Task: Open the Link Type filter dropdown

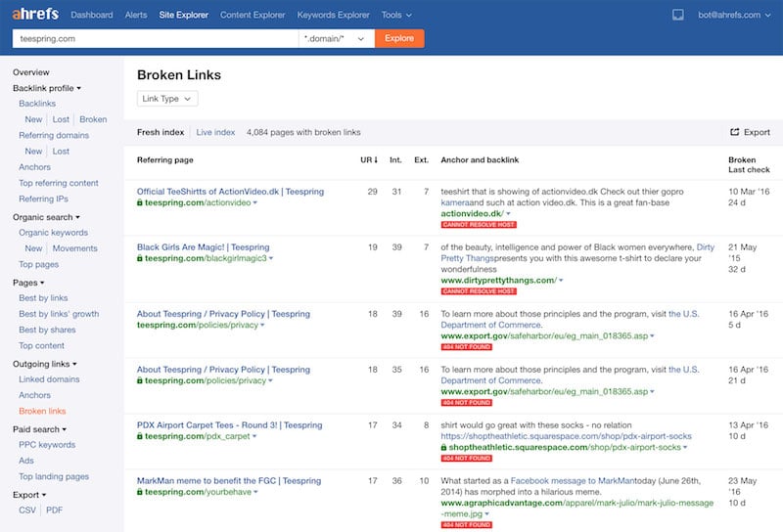Action: point(167,99)
